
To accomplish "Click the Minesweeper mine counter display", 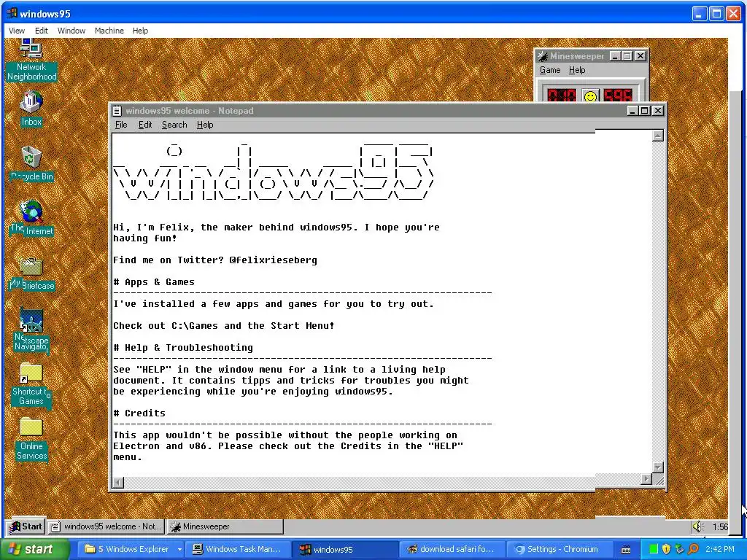I will 562,96.
